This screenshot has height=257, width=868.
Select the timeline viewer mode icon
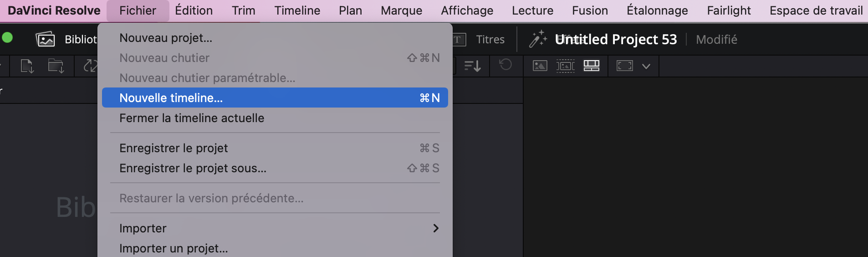[592, 66]
